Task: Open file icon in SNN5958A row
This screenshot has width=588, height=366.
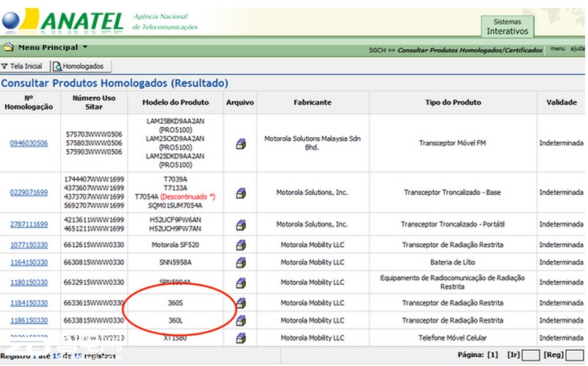Action: click(241, 263)
